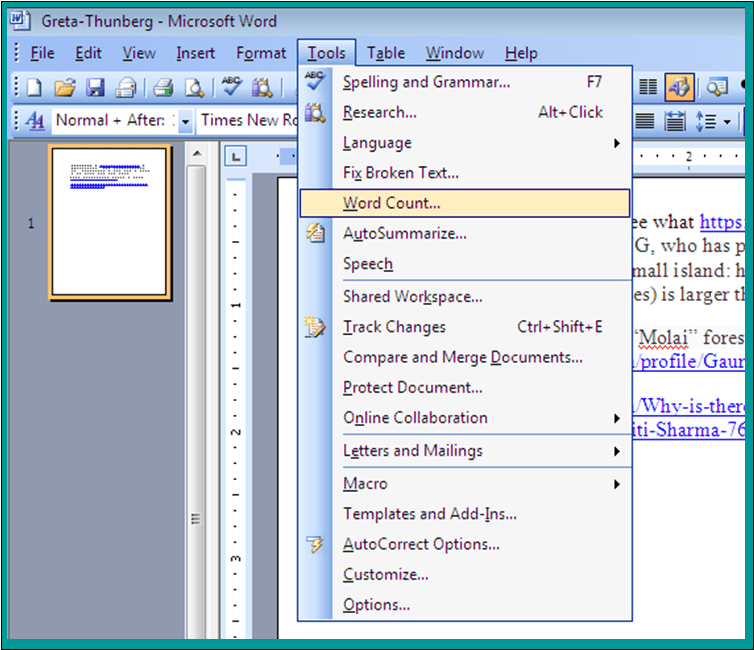Select Spelling and Grammar menu item

pos(465,82)
